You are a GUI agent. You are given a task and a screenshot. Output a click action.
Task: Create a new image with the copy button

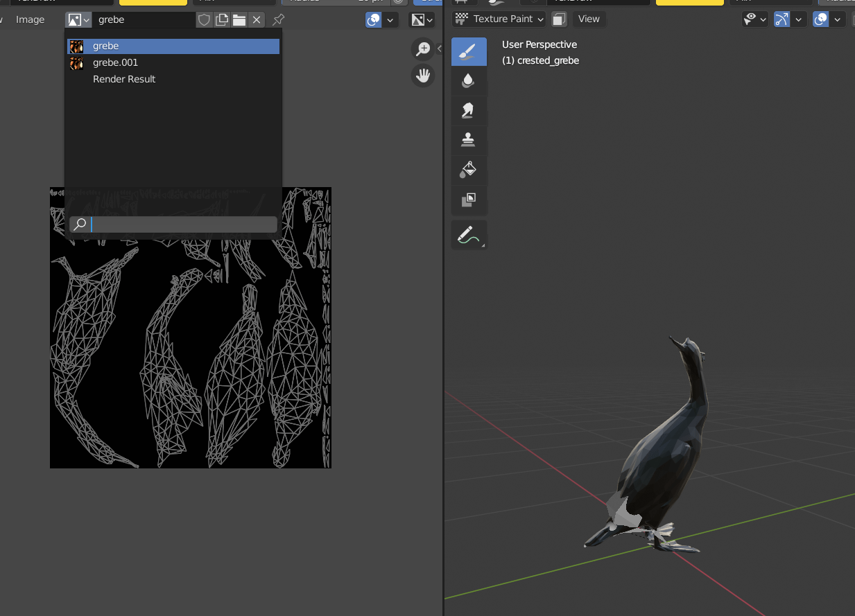[222, 19]
